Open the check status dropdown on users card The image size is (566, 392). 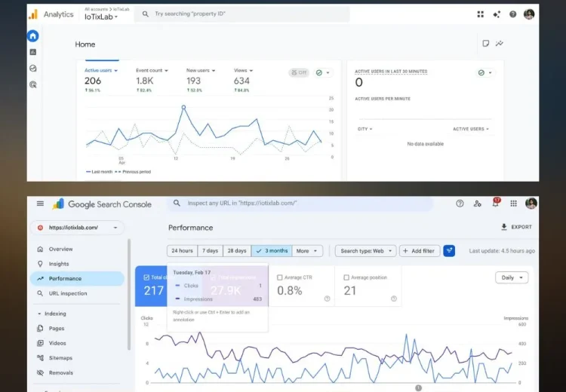pyautogui.click(x=323, y=72)
